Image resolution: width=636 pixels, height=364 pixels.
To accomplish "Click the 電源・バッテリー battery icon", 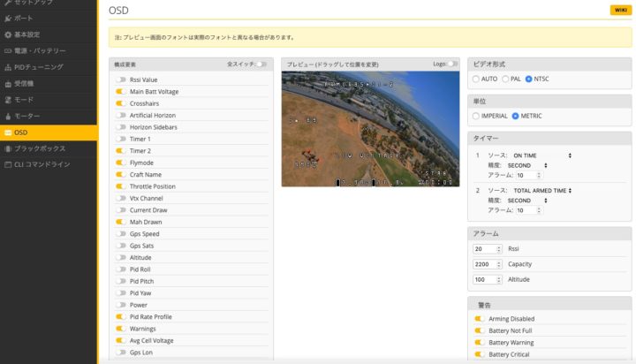I will 9,50.
